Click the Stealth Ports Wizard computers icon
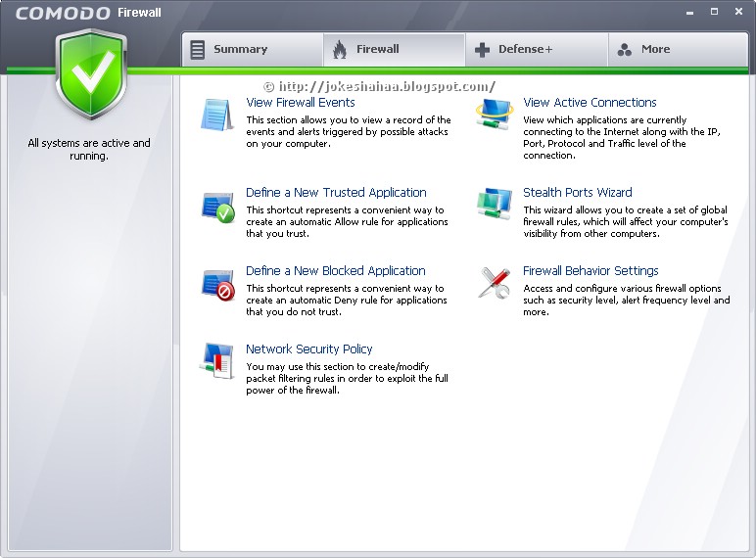 coord(495,205)
